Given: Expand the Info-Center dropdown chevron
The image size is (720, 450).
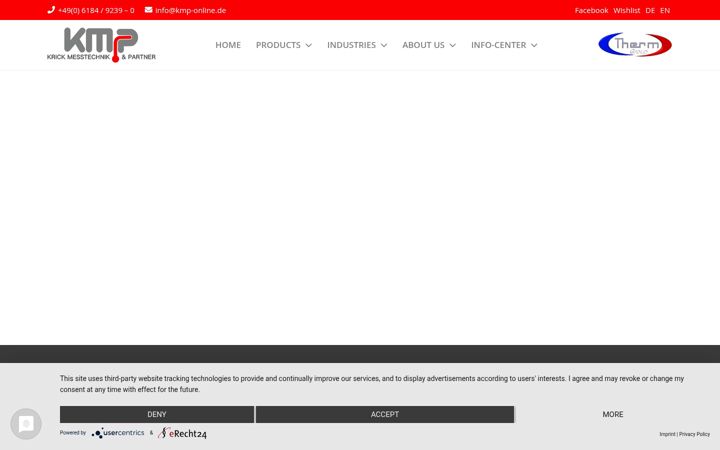Looking at the screenshot, I should tap(534, 45).
